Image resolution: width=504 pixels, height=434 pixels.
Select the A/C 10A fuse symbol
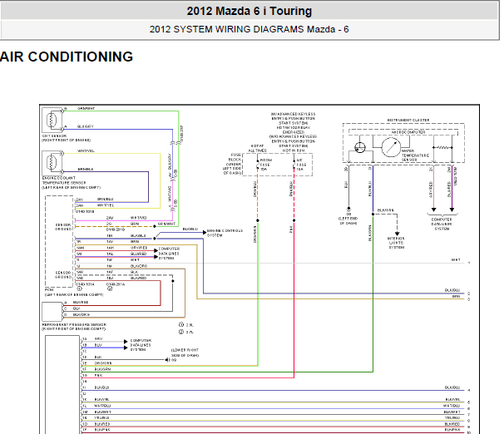click(294, 165)
